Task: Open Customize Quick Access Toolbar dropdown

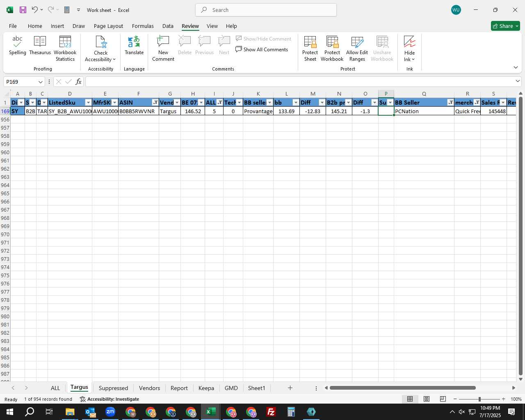Action: 78,10
